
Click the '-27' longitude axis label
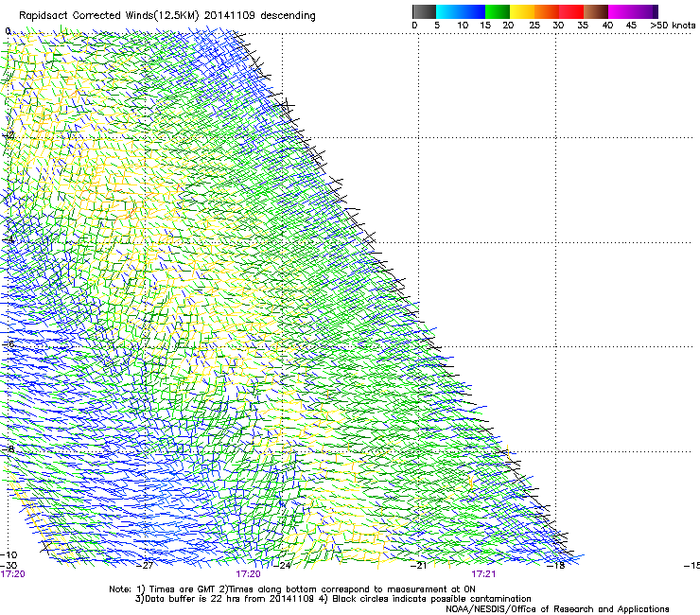146,566
